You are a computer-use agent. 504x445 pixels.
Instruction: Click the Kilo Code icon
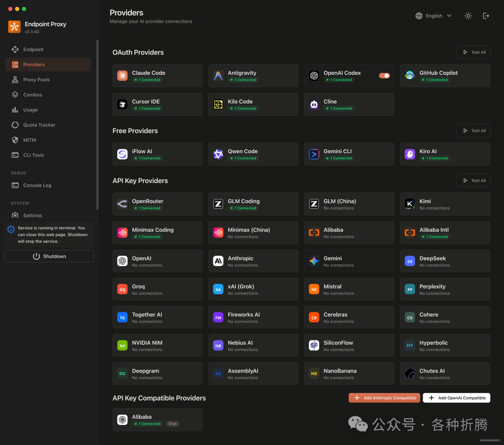tap(218, 104)
